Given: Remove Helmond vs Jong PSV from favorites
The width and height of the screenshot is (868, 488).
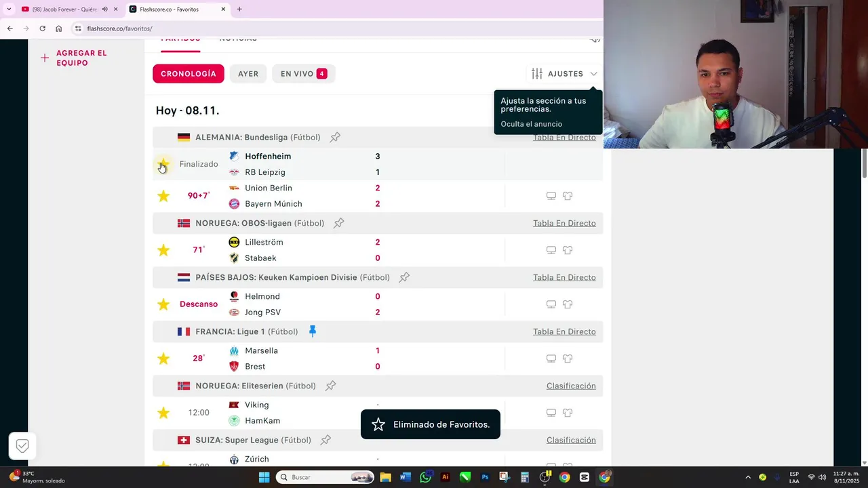Looking at the screenshot, I should [x=163, y=304].
